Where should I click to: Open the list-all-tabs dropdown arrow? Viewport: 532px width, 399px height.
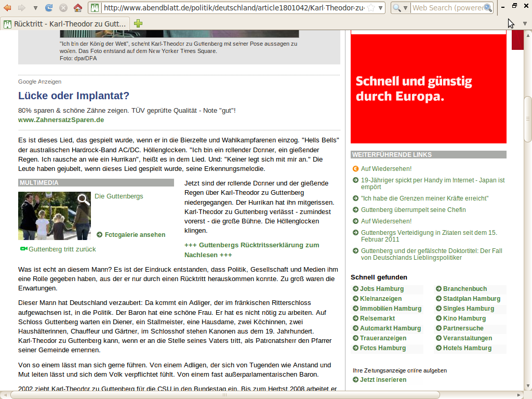(x=525, y=24)
